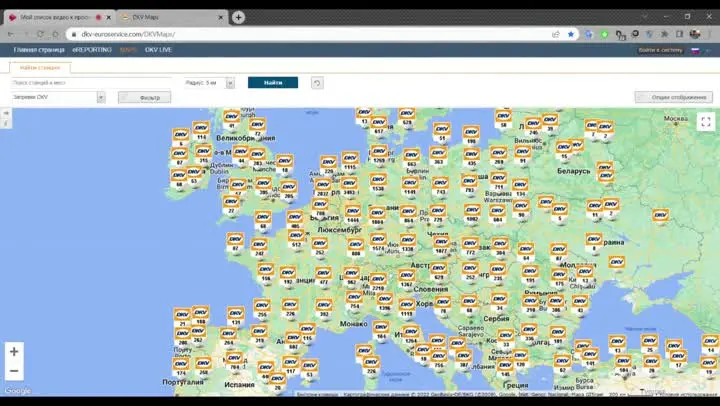Open Главная страница menu item

pyautogui.click(x=39, y=50)
